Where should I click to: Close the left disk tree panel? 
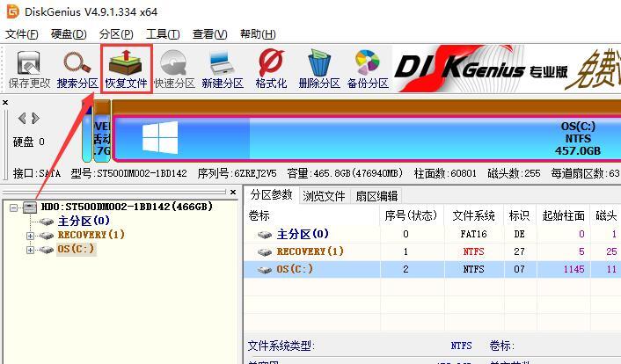pyautogui.click(x=233, y=192)
